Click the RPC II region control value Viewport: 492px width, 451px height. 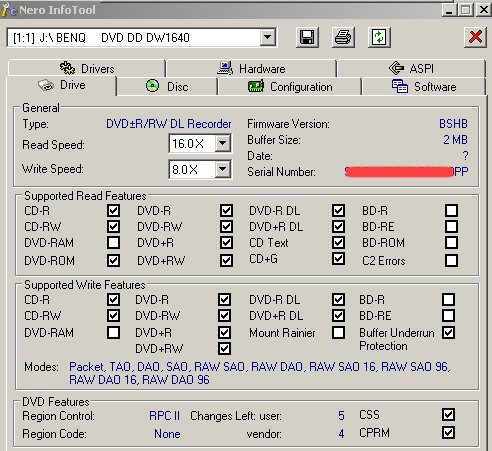pyautogui.click(x=164, y=416)
